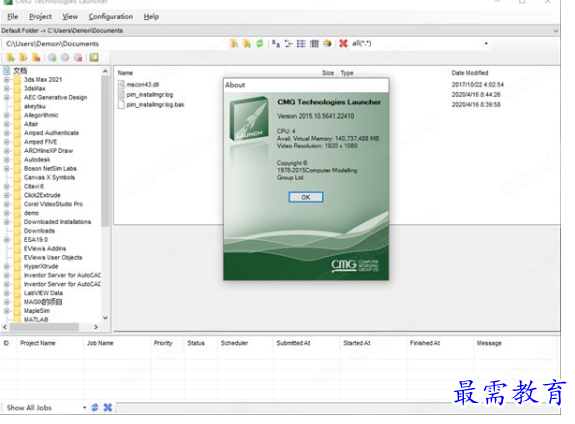Click the go-to-folder icon with green arrow
Screen dimensions: 575x424
point(247,44)
